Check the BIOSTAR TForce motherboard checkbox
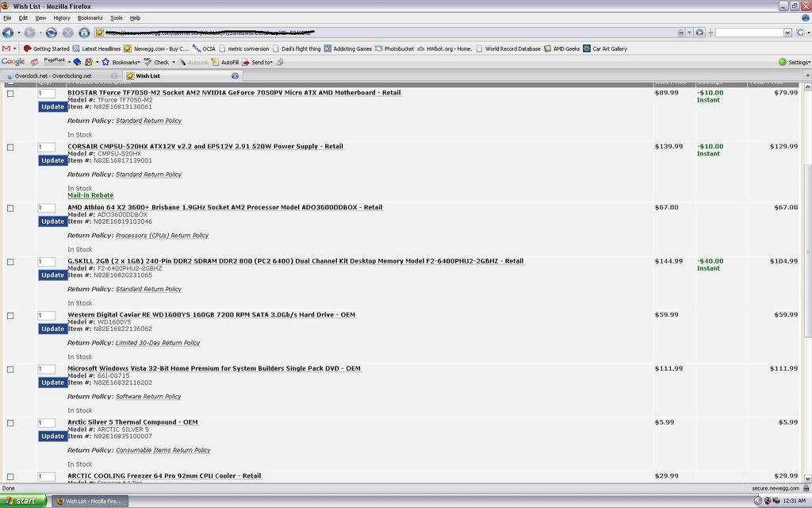 coord(10,94)
